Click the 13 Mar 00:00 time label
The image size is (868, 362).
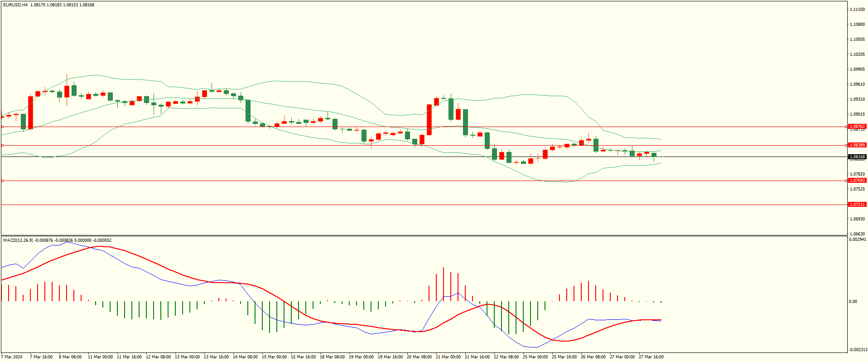pos(187,357)
